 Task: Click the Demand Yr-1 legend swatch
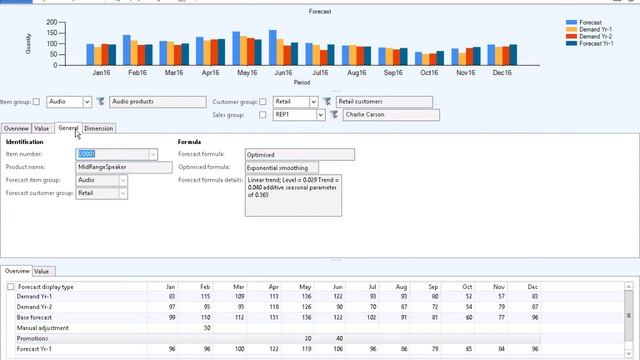tap(571, 29)
